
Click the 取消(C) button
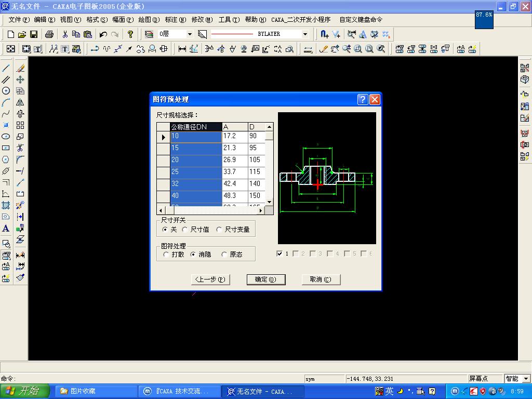(x=321, y=280)
